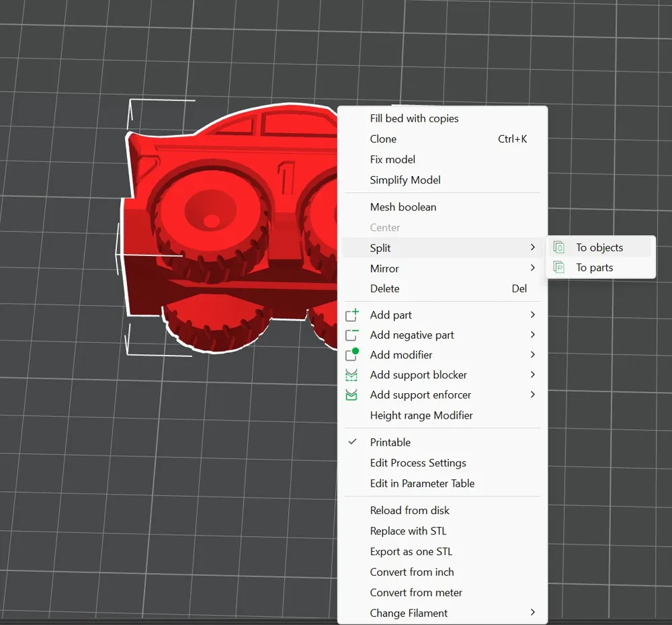Choose 'Clone' from the menu
Viewport: 672px width, 625px height.
[383, 139]
